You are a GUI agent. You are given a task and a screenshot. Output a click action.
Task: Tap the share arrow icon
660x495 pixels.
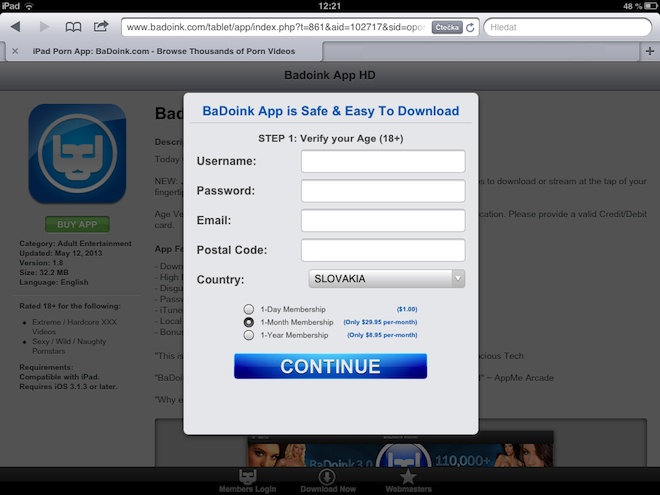101,27
